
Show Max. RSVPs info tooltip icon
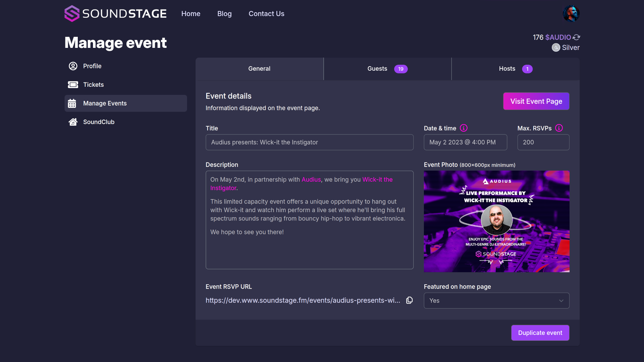click(x=559, y=128)
